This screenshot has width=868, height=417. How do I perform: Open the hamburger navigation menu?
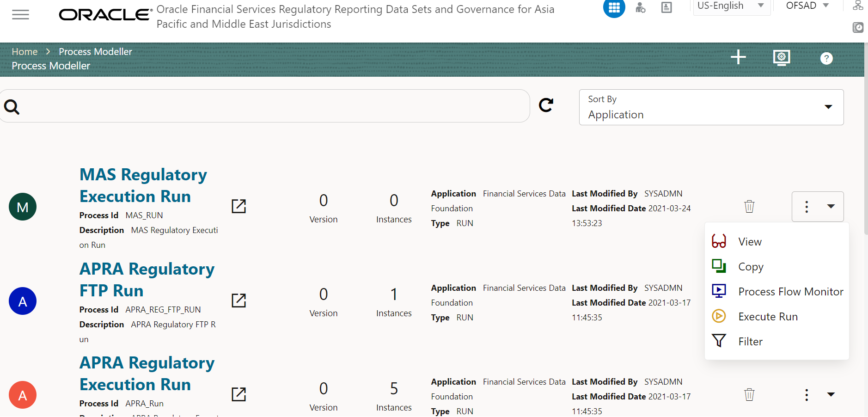(20, 14)
